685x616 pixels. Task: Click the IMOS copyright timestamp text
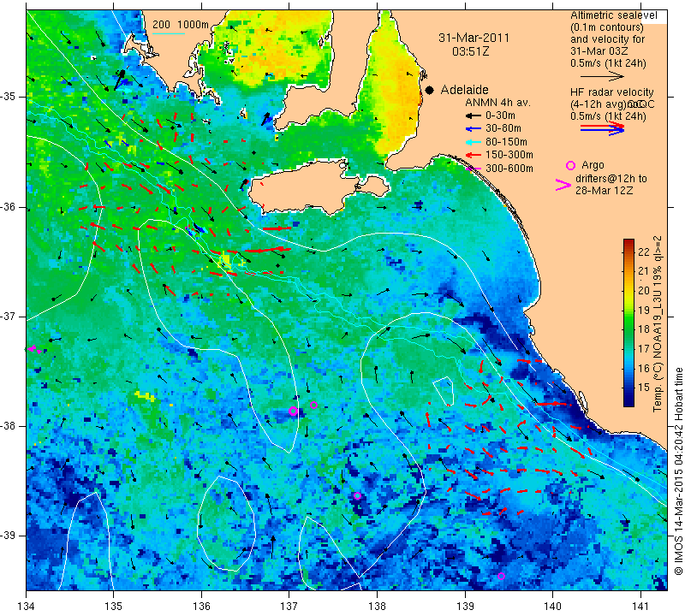[x=678, y=471]
